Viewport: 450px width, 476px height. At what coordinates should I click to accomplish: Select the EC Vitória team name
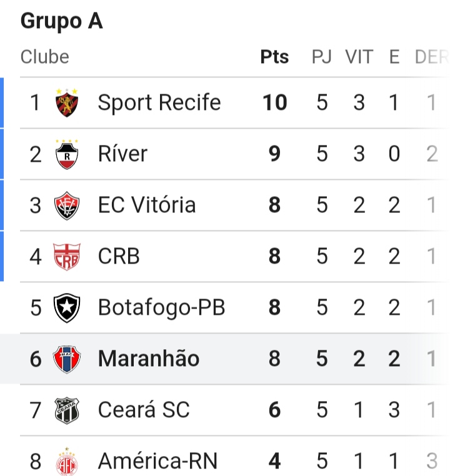click(x=147, y=205)
